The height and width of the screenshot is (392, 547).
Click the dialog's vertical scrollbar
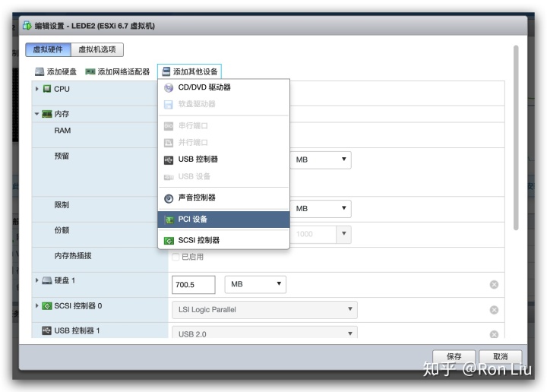[516, 138]
